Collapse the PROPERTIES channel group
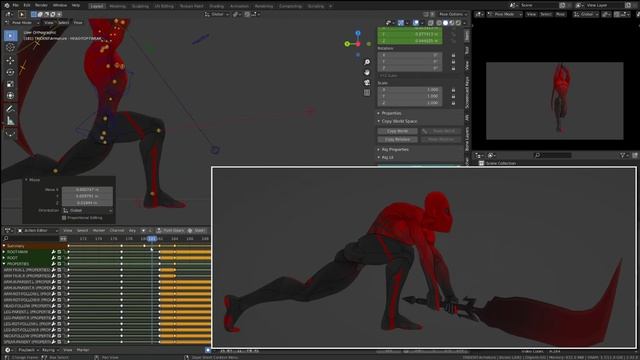 (x=4, y=264)
